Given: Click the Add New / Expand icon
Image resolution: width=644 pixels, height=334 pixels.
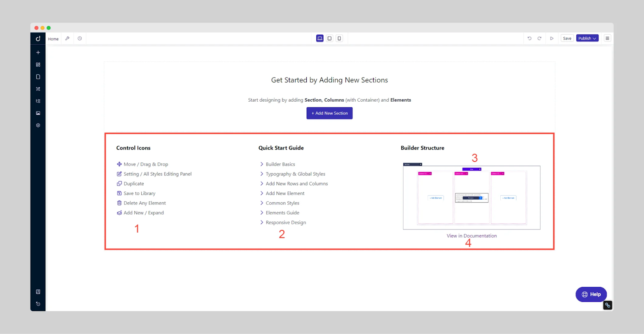Looking at the screenshot, I should (119, 213).
